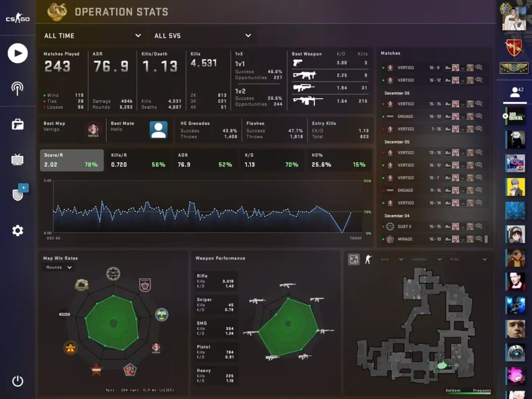Open settings gear in left sidebar

[18, 231]
